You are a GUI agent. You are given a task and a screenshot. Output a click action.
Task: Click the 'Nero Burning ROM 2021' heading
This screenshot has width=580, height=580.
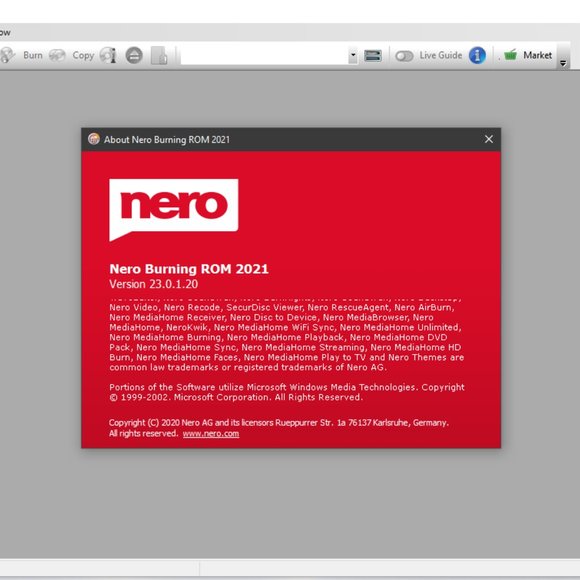[189, 269]
